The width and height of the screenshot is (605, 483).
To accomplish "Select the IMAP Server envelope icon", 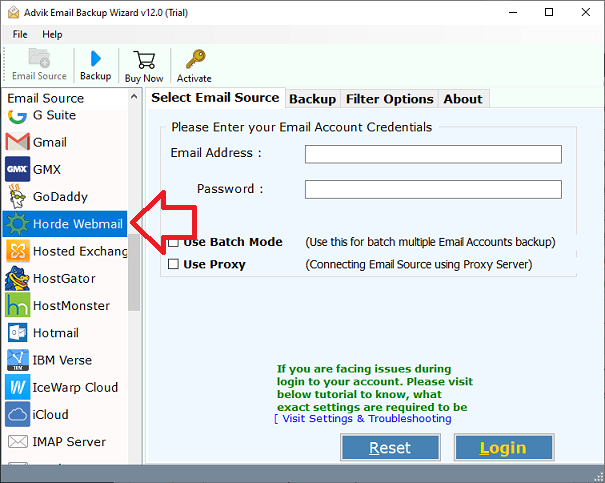I will coord(17,441).
